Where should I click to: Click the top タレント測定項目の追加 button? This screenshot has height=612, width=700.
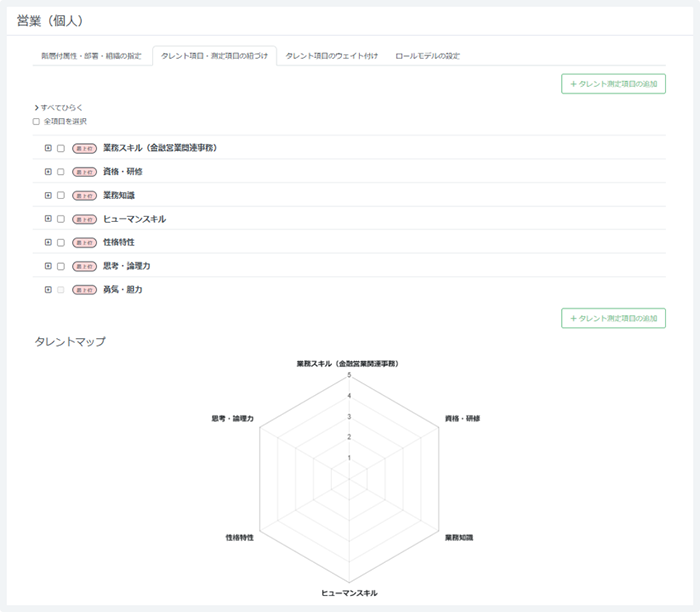(613, 84)
